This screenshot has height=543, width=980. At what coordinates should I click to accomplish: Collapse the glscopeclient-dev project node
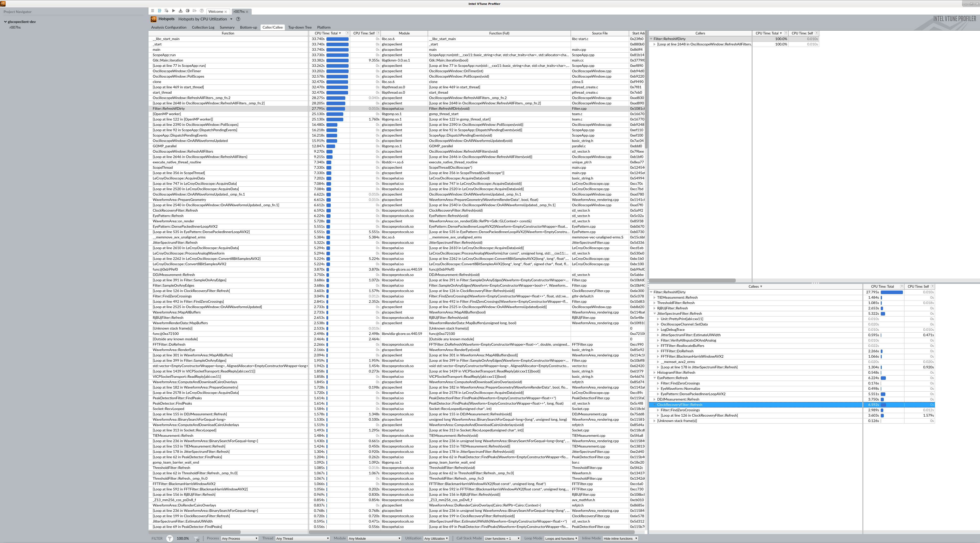click(x=5, y=22)
